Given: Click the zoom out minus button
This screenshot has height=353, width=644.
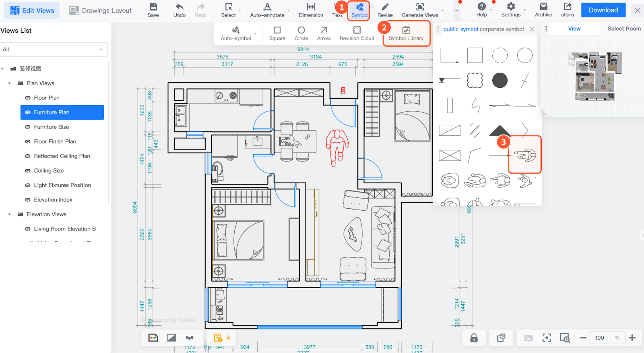Looking at the screenshot, I should coord(582,338).
